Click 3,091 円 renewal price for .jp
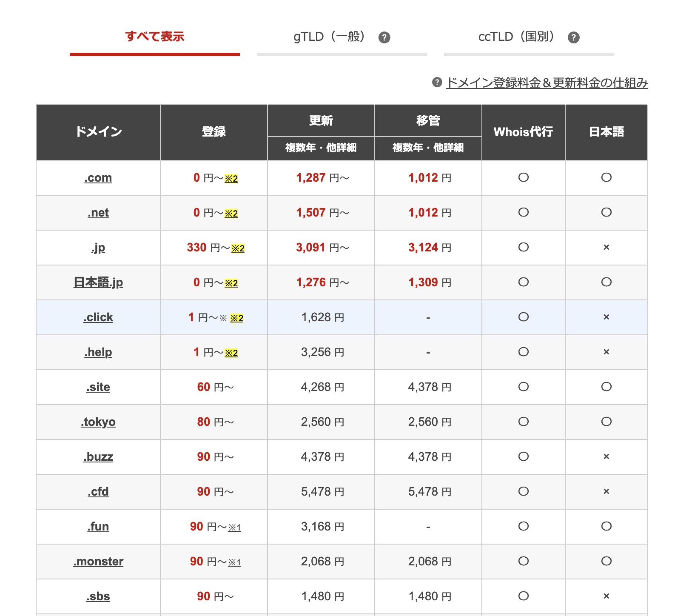The height and width of the screenshot is (616, 689). [x=323, y=248]
